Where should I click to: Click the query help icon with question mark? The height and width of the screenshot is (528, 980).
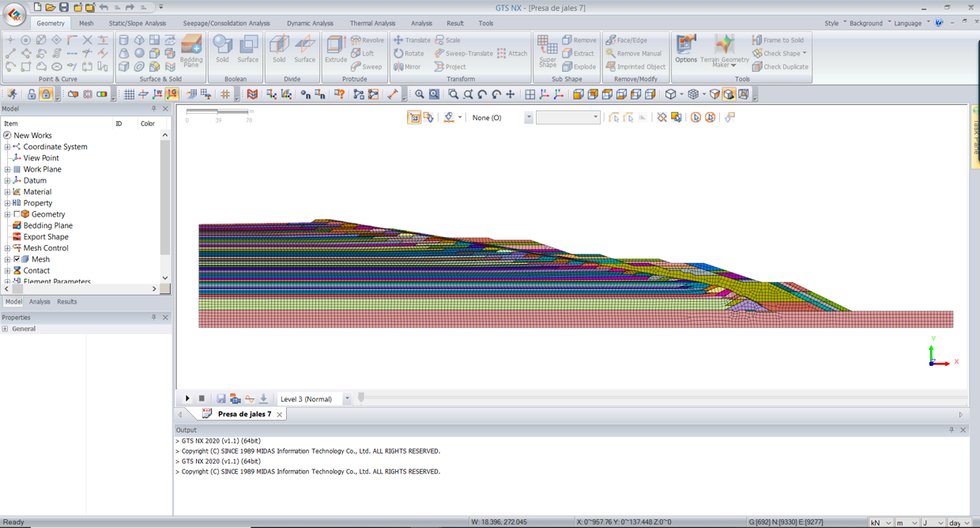[x=339, y=94]
